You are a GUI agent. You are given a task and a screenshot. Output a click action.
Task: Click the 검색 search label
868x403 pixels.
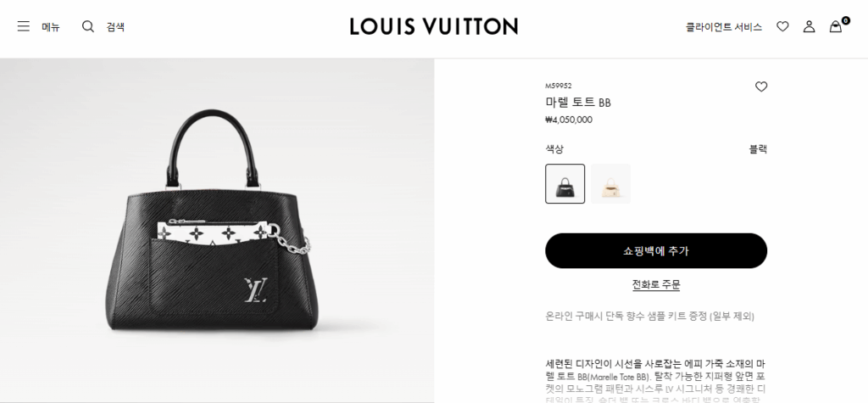pos(115,26)
